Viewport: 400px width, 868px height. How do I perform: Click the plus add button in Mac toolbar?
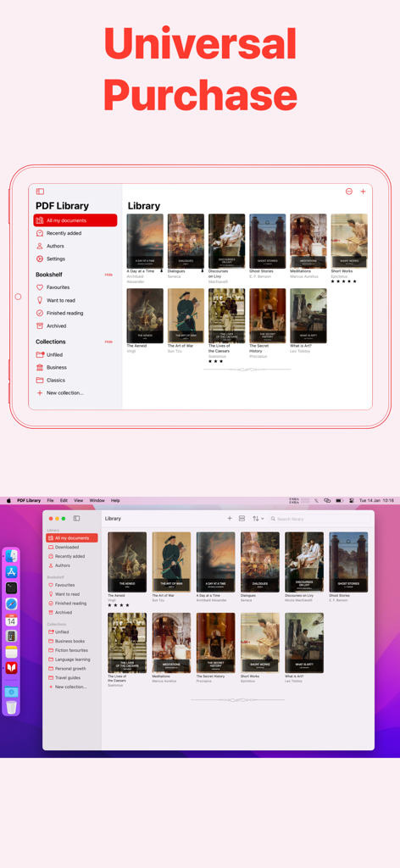(230, 519)
